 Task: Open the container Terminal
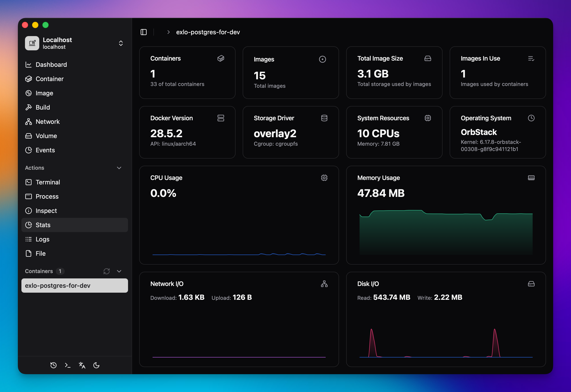[48, 182]
